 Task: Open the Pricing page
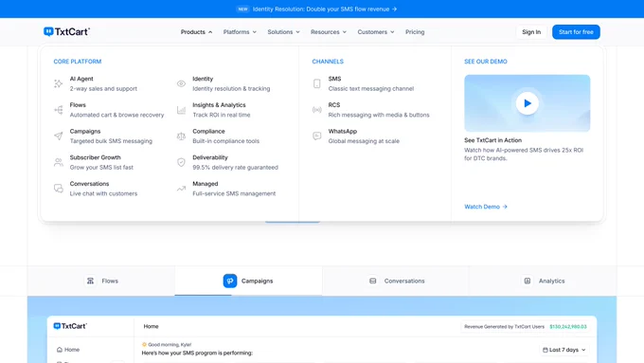[x=415, y=32]
